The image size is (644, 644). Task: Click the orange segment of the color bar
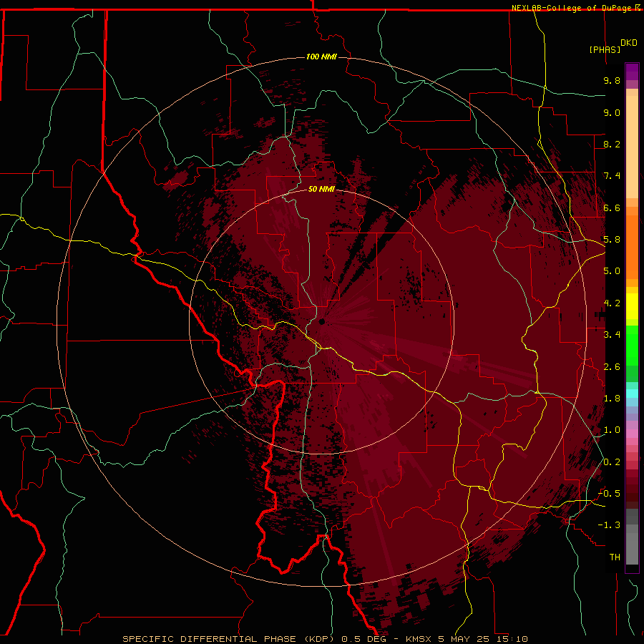[632, 247]
